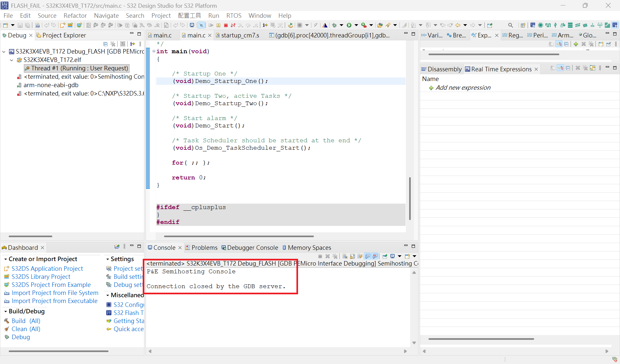620x364 pixels.
Task: Select the arm-none-eabi-gdb process entry
Action: click(48, 85)
